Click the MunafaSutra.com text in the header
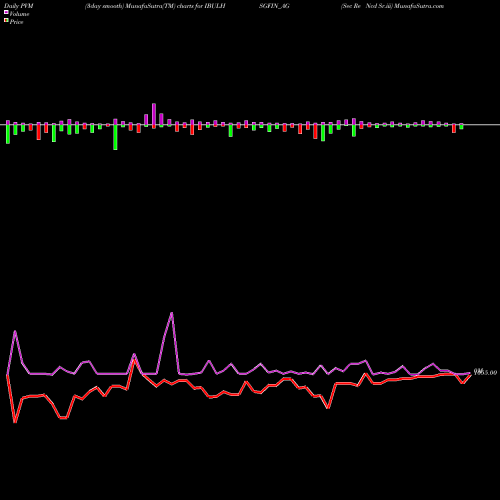Image resolution: width=500 pixels, height=500 pixels. tap(419, 6)
